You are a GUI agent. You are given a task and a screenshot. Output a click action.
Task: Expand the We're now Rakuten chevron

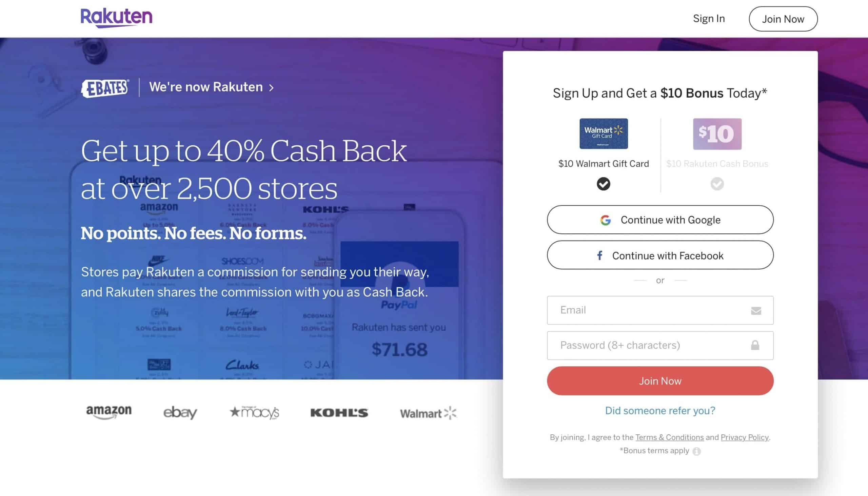271,88
